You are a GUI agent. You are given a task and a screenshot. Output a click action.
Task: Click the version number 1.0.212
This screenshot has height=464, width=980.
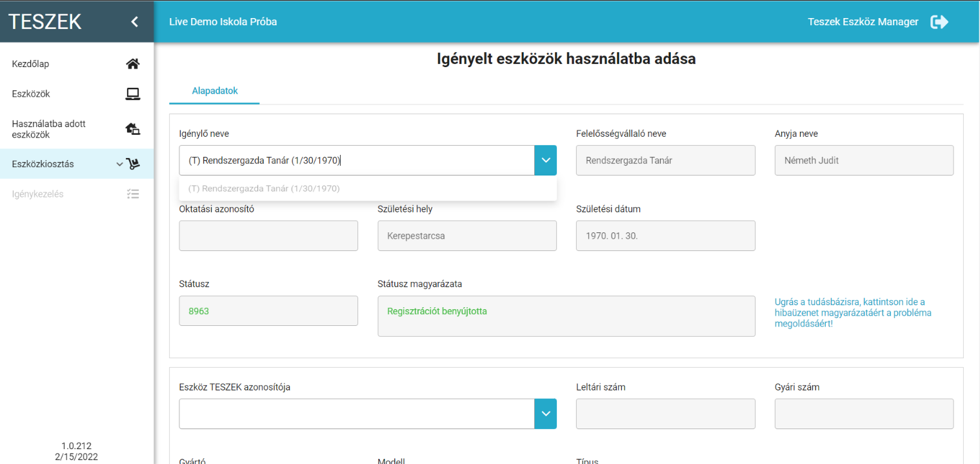coord(77,446)
